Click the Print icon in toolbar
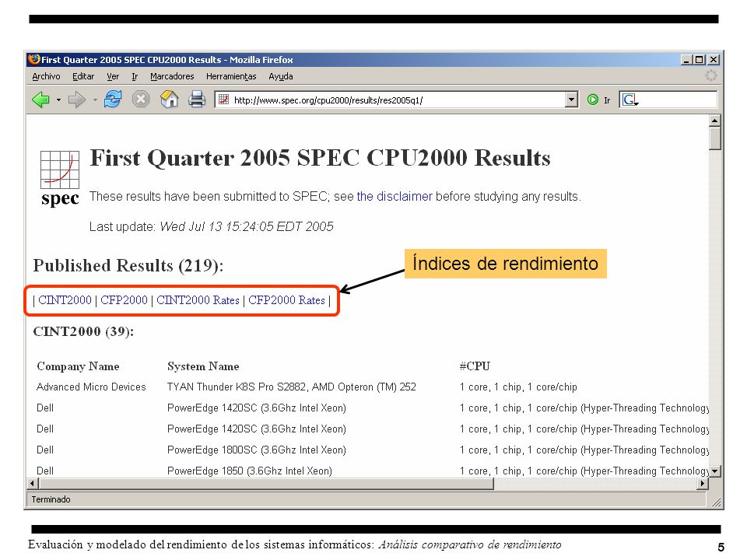The image size is (747, 560). click(x=196, y=99)
